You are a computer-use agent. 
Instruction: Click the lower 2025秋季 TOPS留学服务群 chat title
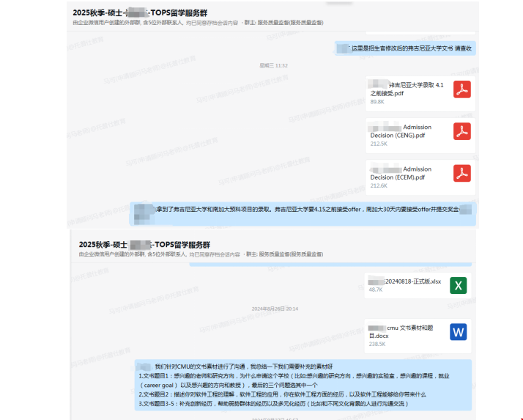coord(144,244)
